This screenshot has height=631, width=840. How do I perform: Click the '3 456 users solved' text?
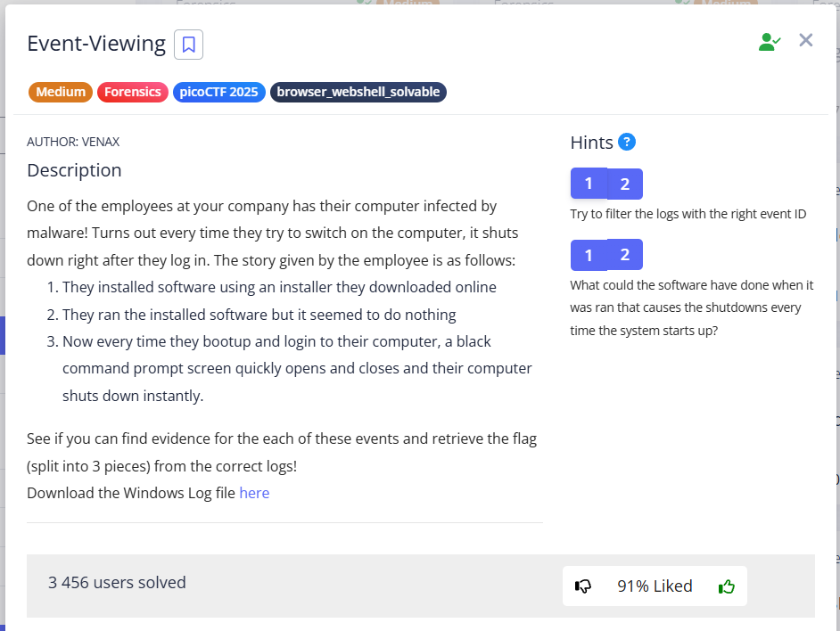tap(117, 583)
